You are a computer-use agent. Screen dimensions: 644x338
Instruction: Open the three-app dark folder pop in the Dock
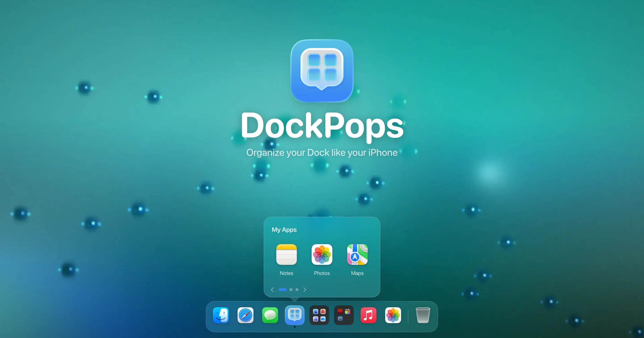tap(344, 315)
